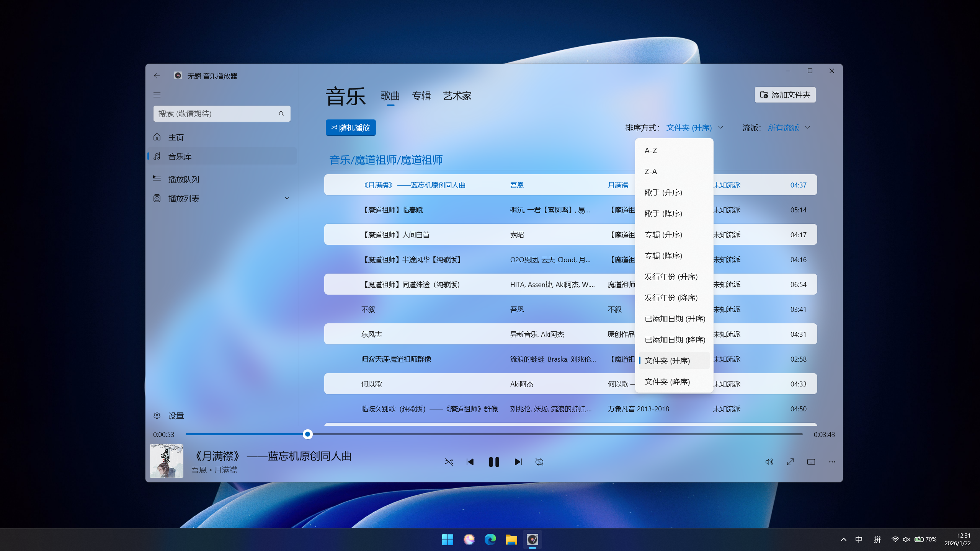This screenshot has width=980, height=551.
Task: Click the Windows Start button
Action: pos(448,540)
